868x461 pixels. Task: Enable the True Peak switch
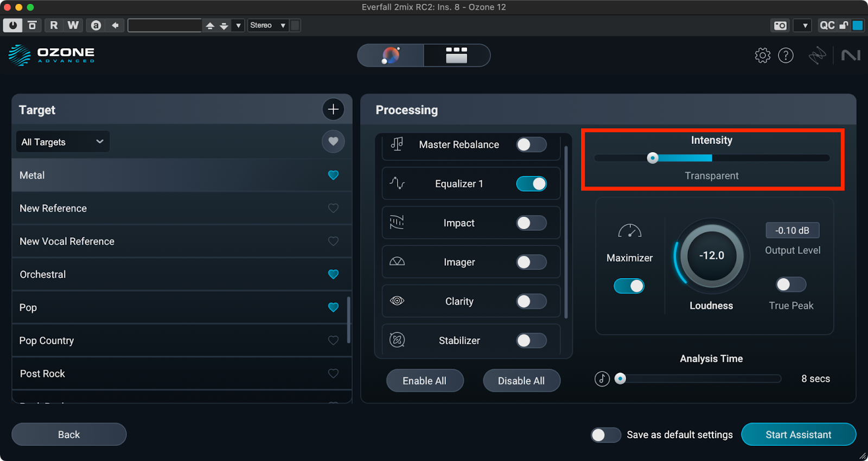790,285
